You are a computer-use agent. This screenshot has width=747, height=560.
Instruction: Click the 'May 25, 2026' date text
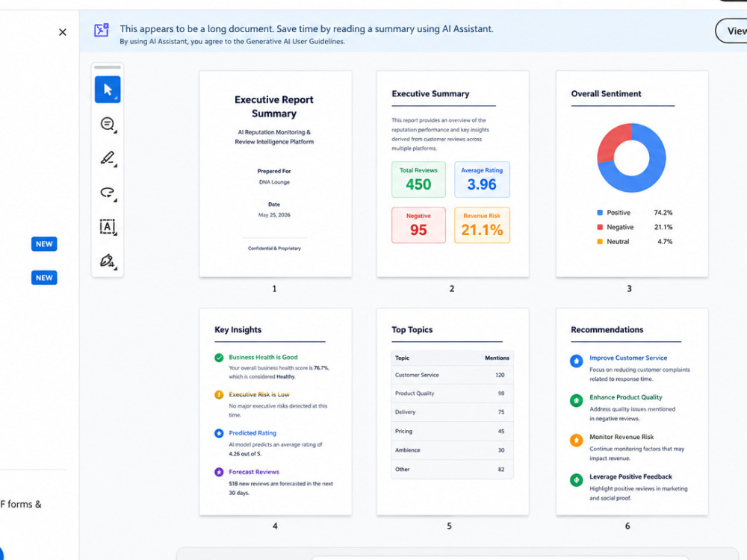tap(274, 215)
